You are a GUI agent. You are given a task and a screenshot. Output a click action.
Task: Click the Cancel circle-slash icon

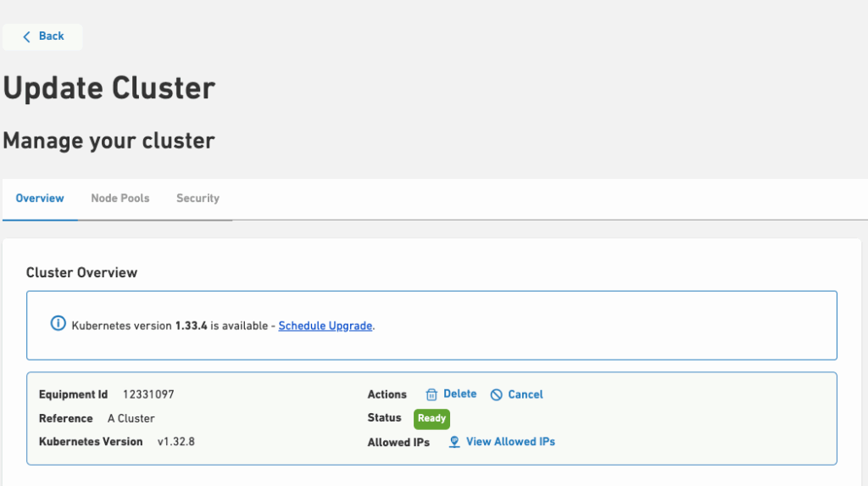tap(497, 394)
